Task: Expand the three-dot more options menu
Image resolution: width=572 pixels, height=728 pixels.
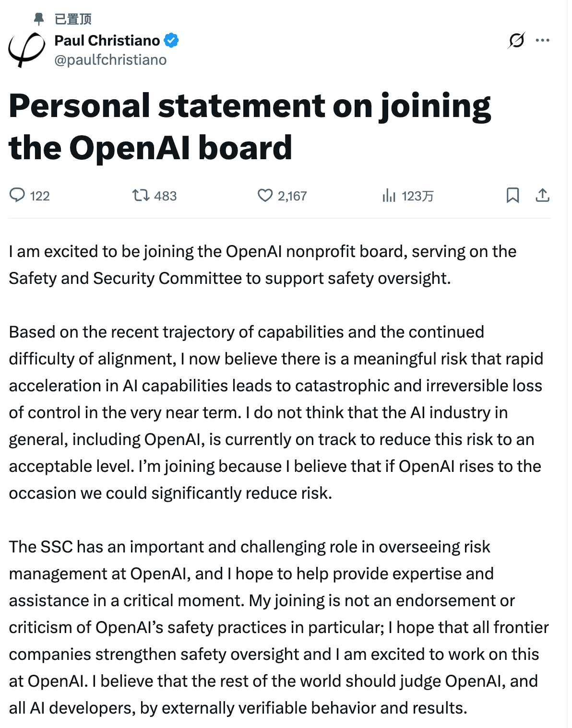Action: click(542, 40)
